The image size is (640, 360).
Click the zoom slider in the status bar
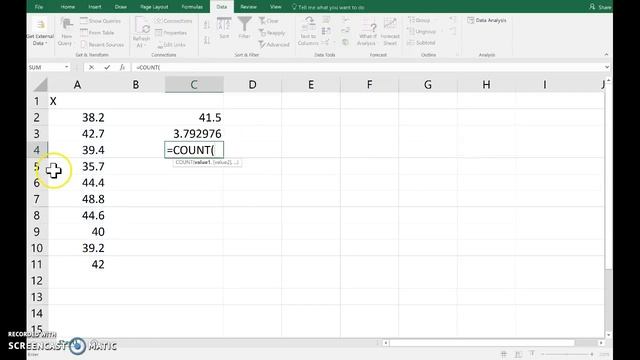click(x=567, y=354)
